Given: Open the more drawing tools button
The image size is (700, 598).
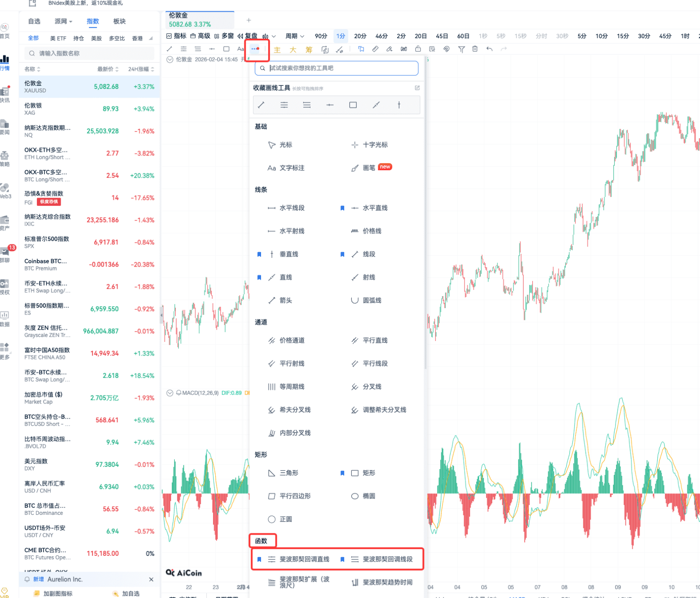Looking at the screenshot, I should (255, 49).
